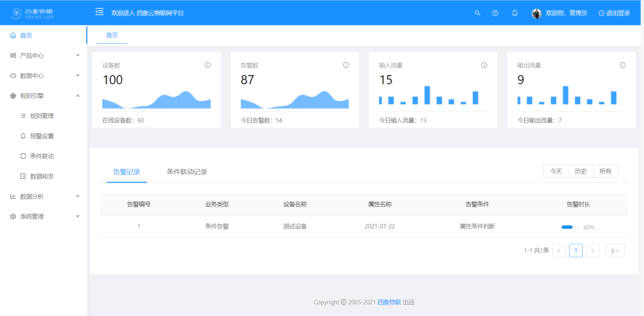Open 预警设置 in the sidebar
644x316 pixels.
click(42, 136)
